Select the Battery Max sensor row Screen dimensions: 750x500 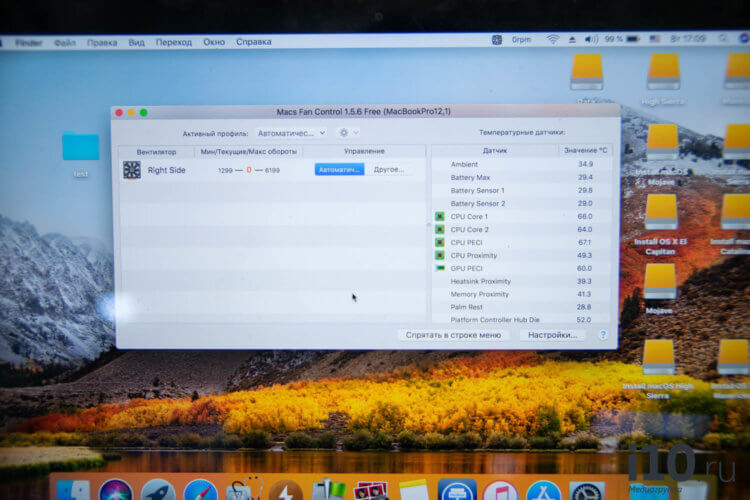521,177
